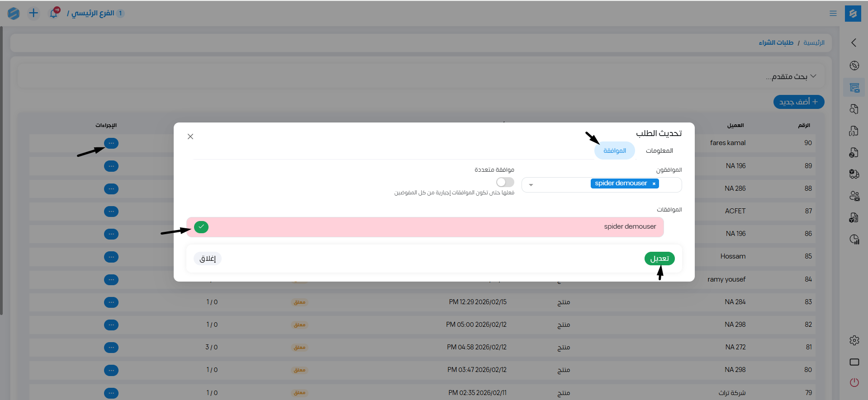Click the green approval checkmark for spider demouser
Screen dimensions: 868x400
(x=201, y=227)
